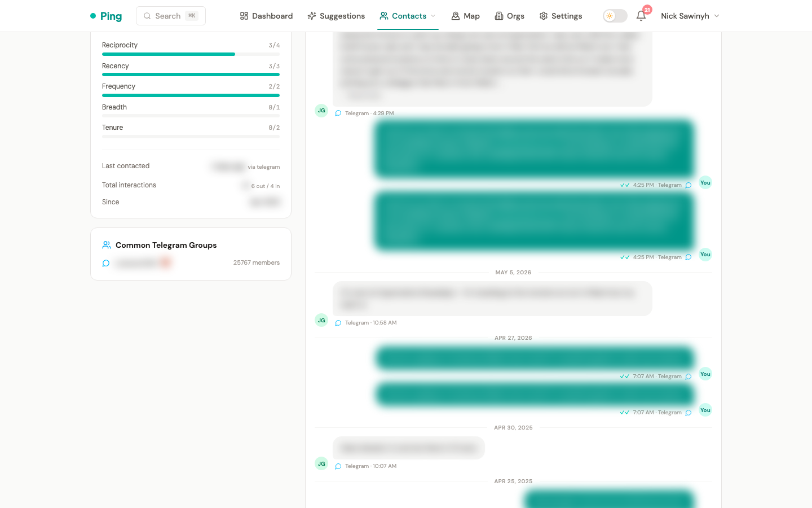Click the 'Total interactions' label
The height and width of the screenshot is (508, 812).
pos(129,185)
